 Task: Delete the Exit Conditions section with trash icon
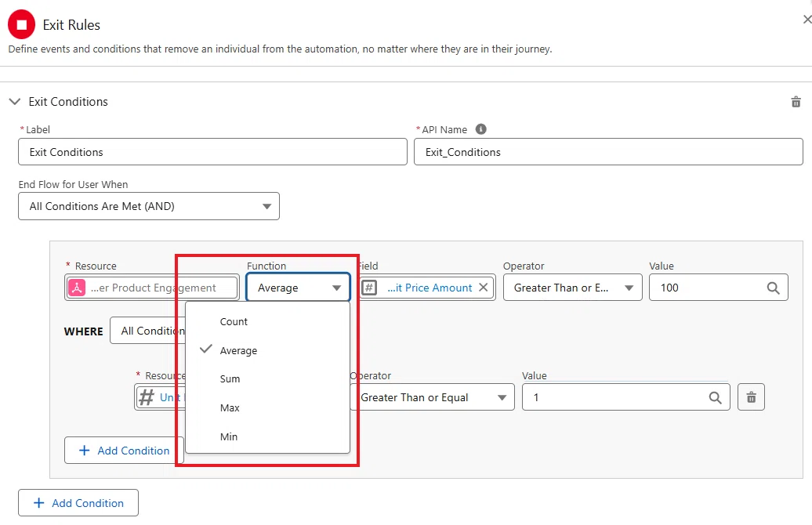[796, 102]
